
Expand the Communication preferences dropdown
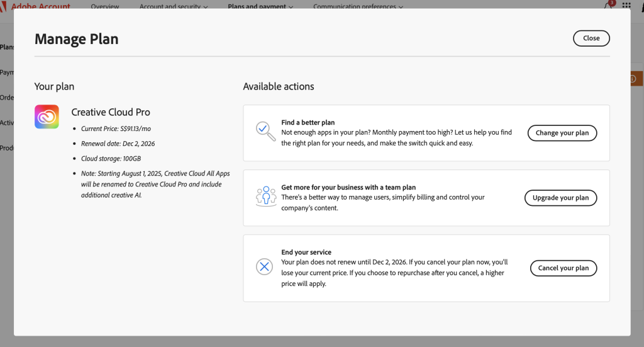click(x=358, y=6)
